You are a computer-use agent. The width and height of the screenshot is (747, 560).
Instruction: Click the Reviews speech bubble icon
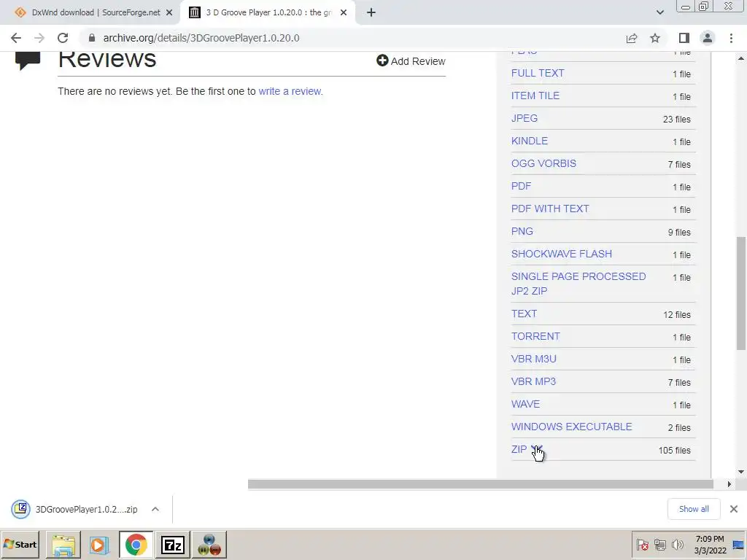[28, 61]
